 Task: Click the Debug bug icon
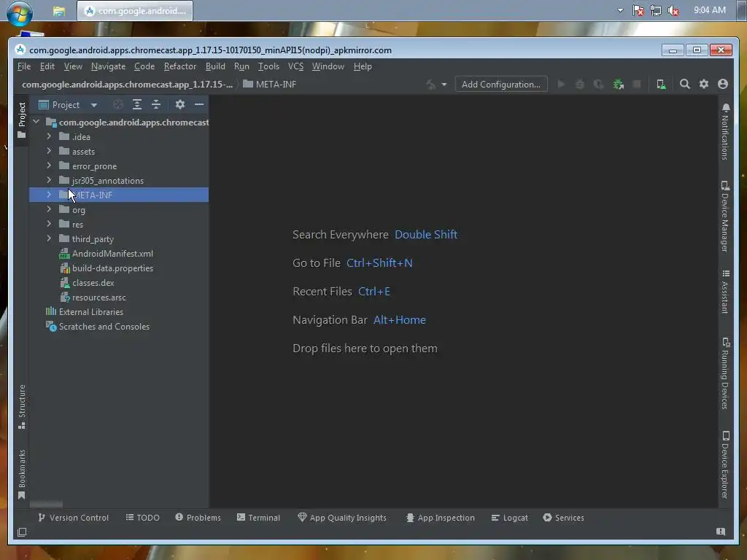pos(580,85)
